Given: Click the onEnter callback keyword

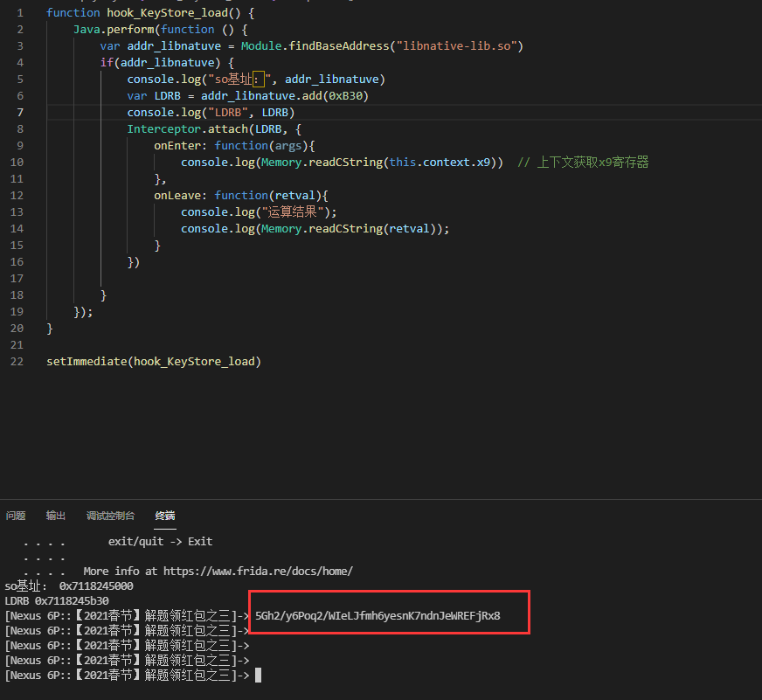Looking at the screenshot, I should coord(180,145).
